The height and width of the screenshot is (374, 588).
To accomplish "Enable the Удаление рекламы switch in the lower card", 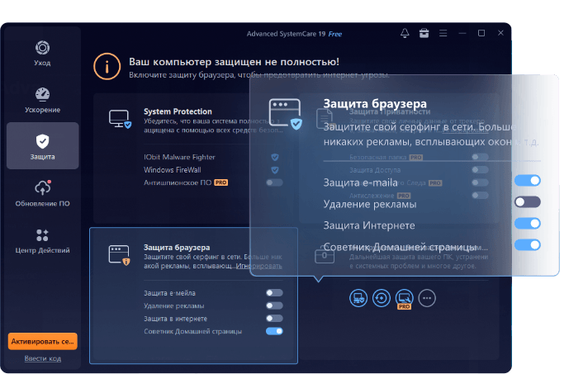I will pos(274,305).
